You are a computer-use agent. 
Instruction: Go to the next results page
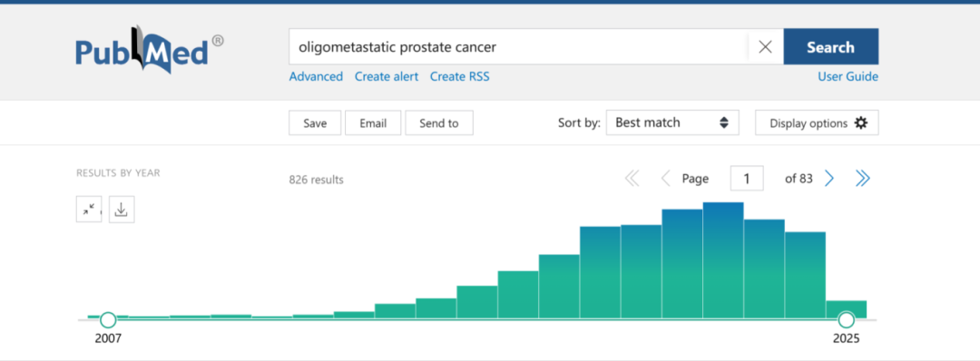(829, 179)
